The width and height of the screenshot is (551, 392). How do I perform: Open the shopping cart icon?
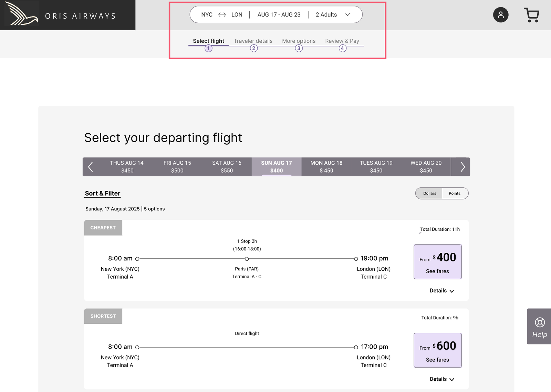532,15
